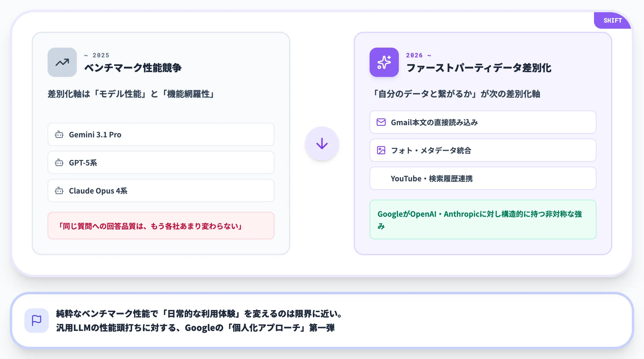The image size is (644, 359).
Task: Click the heading ファーストパーティデータ差別化
Action: [x=479, y=68]
